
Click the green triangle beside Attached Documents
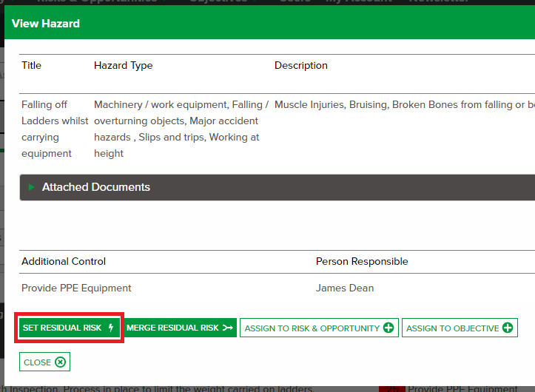[31, 187]
